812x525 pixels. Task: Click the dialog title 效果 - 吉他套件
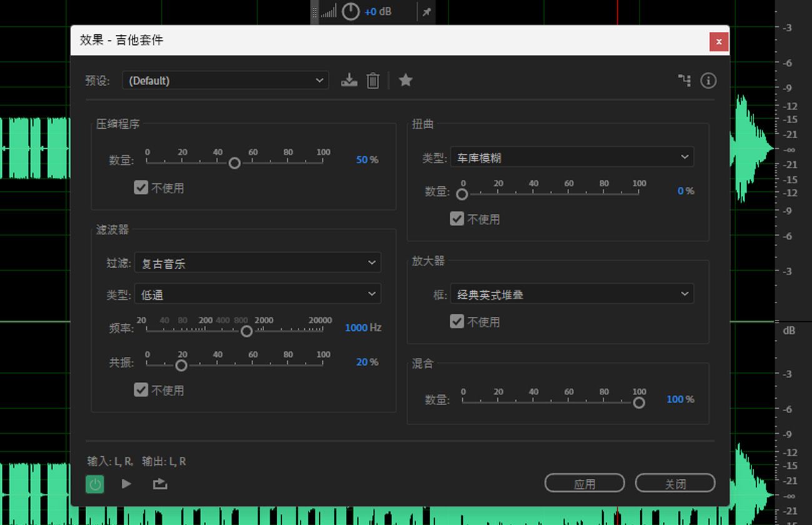point(121,40)
